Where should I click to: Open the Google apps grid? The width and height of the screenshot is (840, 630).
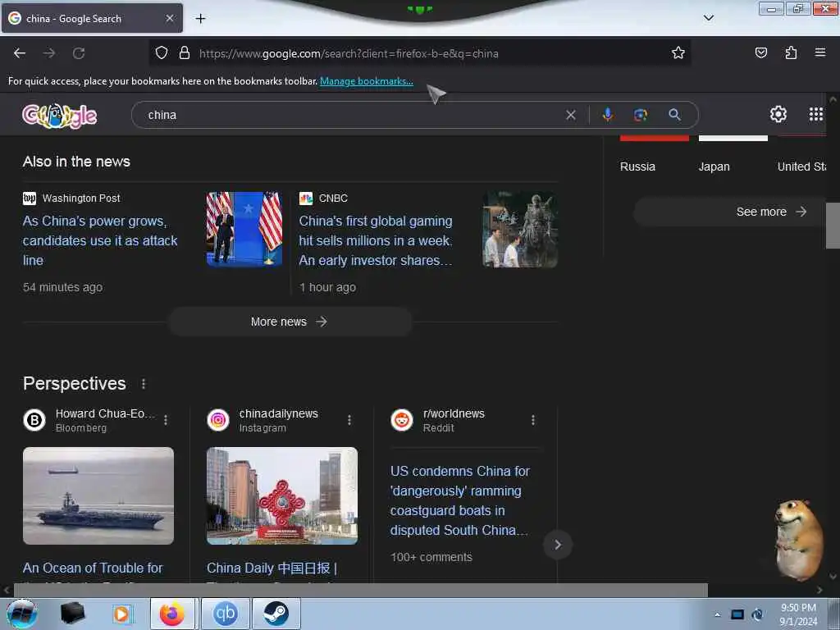click(x=815, y=113)
